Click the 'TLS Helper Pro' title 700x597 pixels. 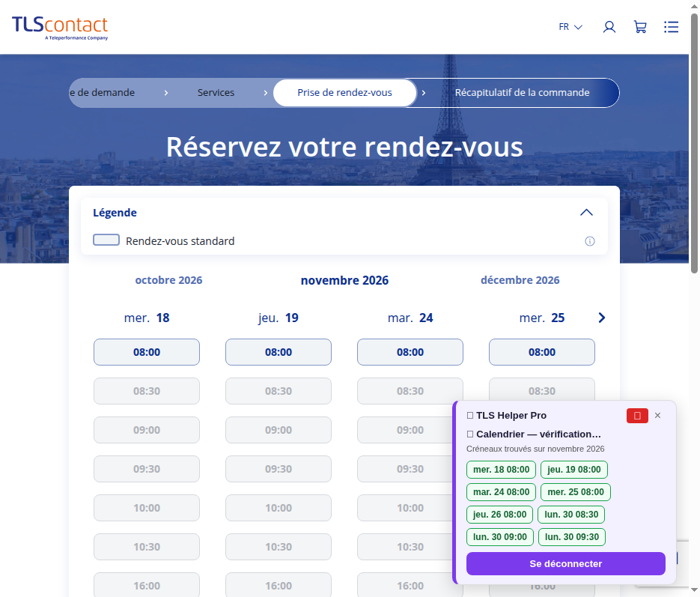(x=511, y=415)
